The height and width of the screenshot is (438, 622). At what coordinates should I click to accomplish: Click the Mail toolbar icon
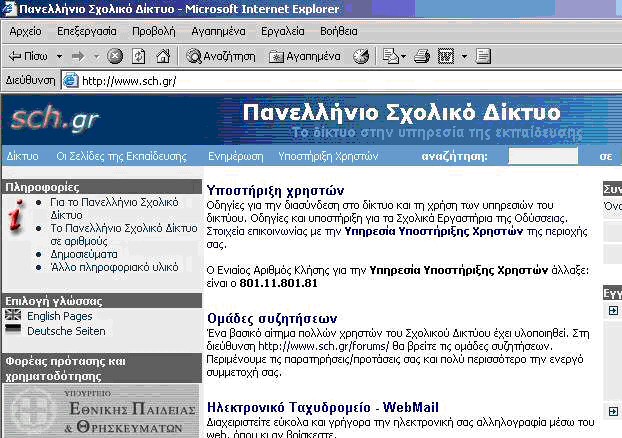390,56
